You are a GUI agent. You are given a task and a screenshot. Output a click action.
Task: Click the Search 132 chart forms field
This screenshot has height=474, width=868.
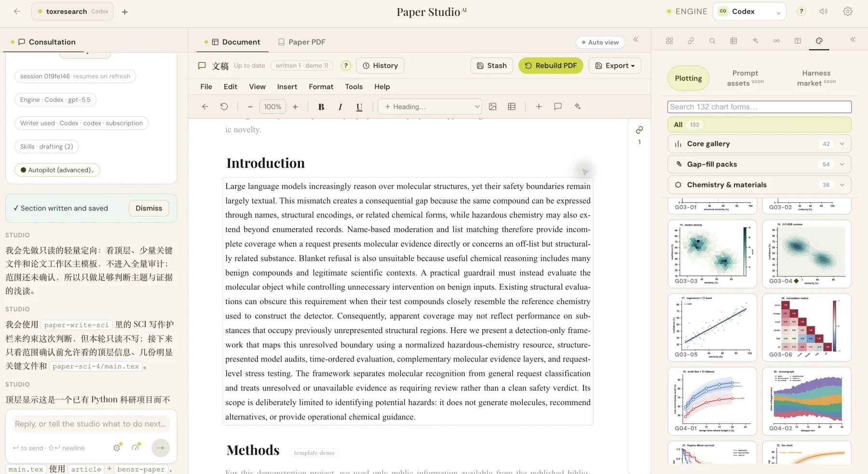759,107
